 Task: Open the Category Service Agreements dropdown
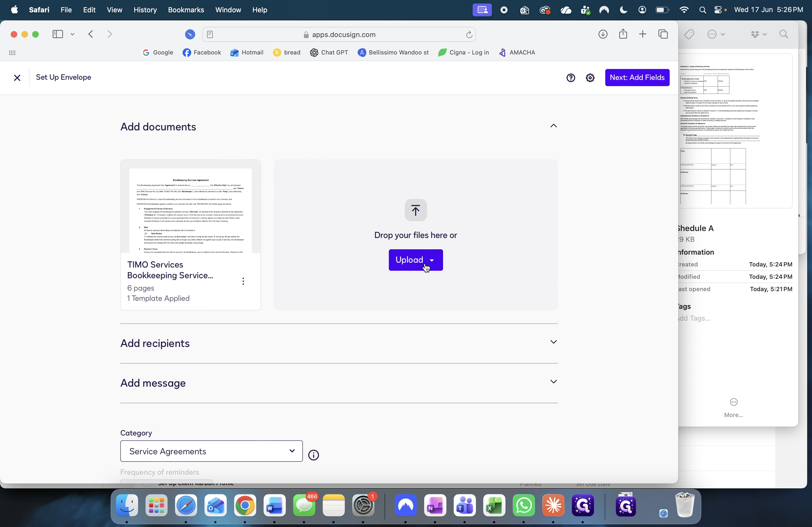tap(211, 451)
